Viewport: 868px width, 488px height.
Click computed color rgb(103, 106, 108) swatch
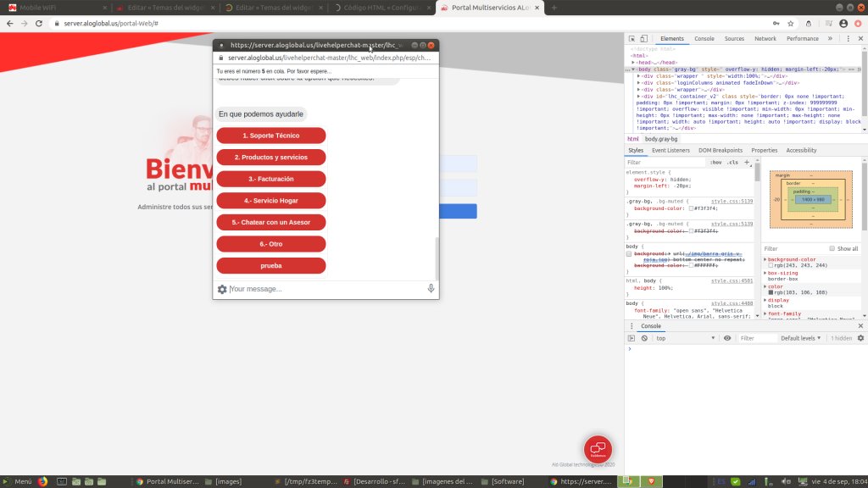tap(771, 292)
